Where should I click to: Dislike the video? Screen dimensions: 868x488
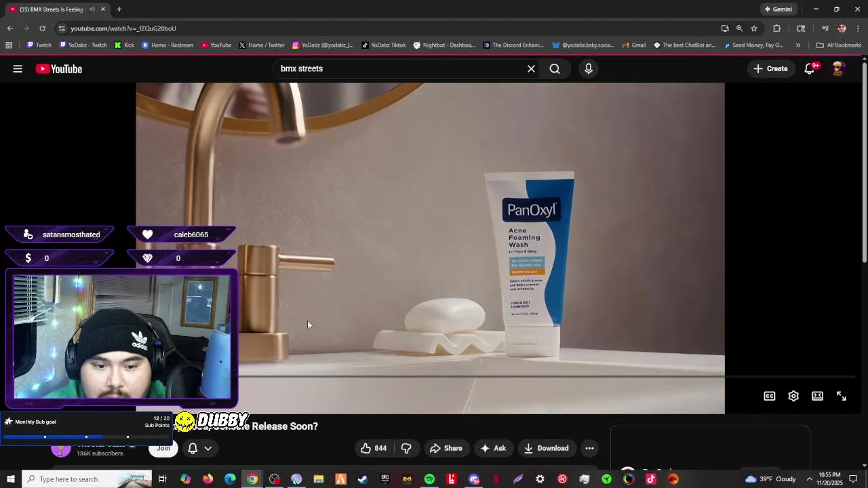(406, 448)
